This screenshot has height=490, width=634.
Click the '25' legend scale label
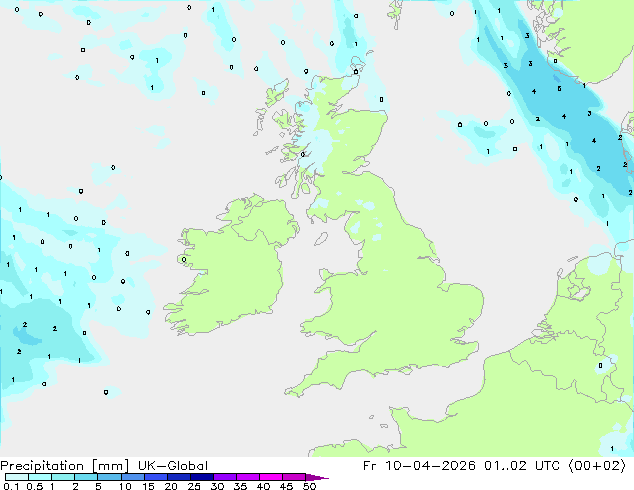pyautogui.click(x=194, y=486)
